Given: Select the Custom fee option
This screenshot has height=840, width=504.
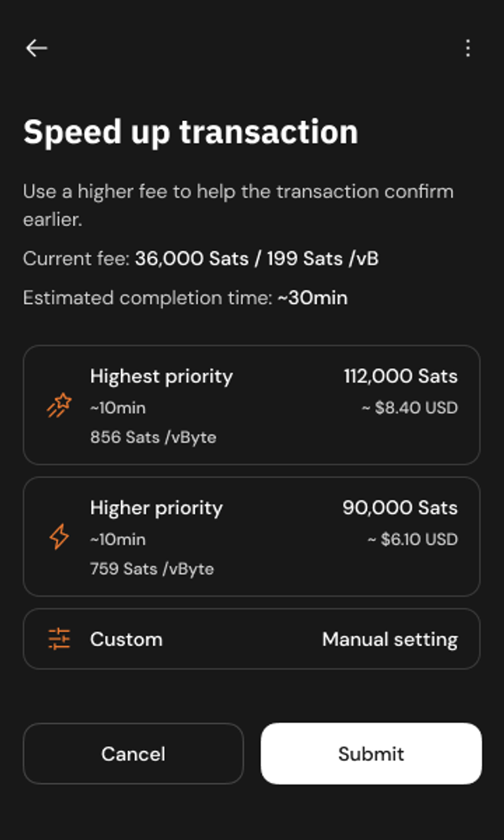Looking at the screenshot, I should [252, 639].
